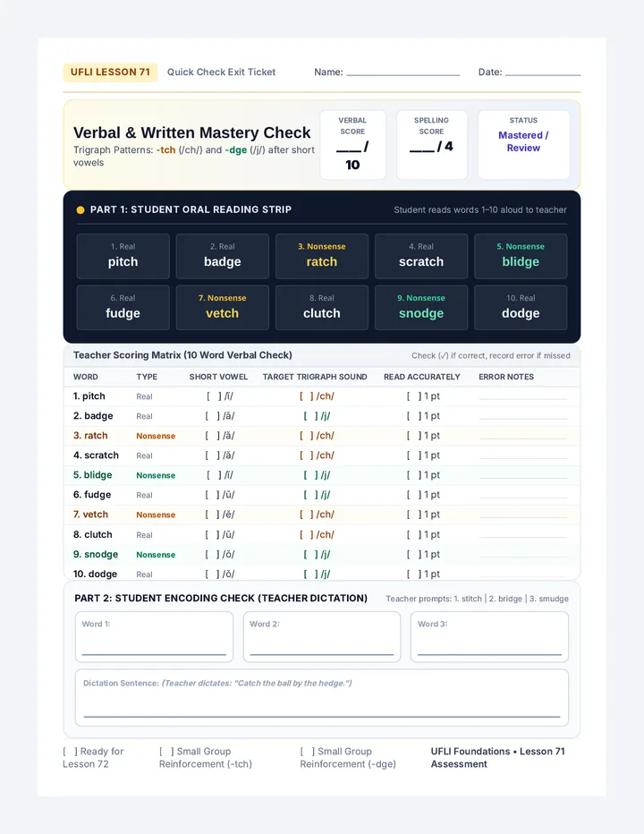
Task: Check the /j/ trigraph box for badge
Action: (x=310, y=416)
